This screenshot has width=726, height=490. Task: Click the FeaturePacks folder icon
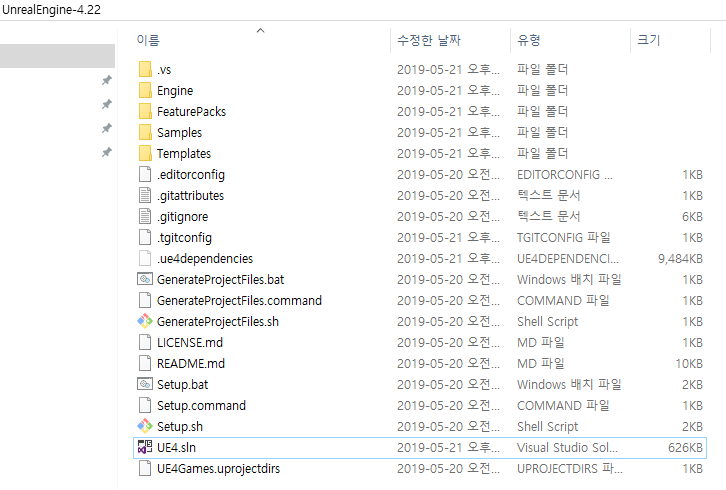(145, 111)
